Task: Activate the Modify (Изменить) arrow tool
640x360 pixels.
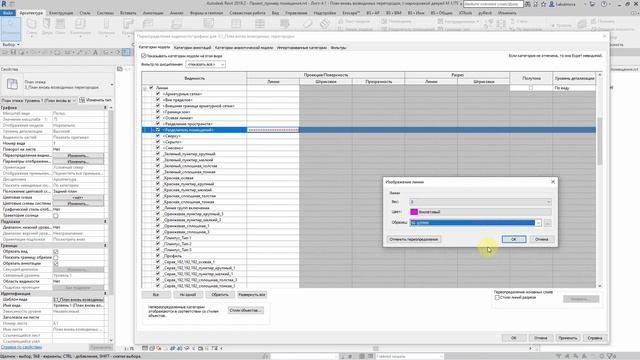Action: [10, 28]
